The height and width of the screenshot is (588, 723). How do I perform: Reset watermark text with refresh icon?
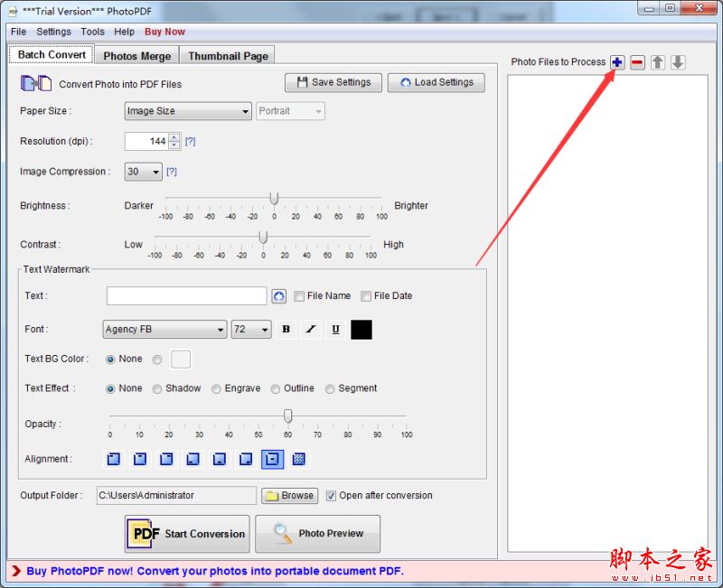click(x=278, y=296)
